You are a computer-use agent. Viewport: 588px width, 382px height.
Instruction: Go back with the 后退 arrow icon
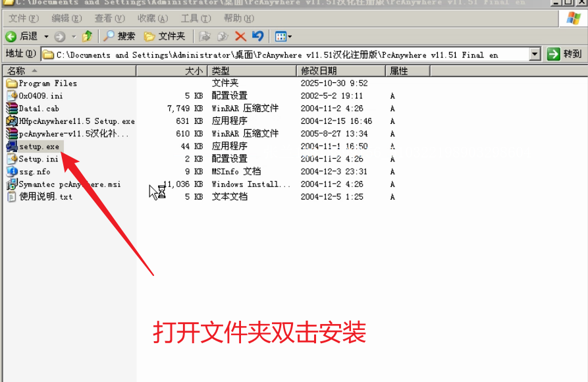11,36
